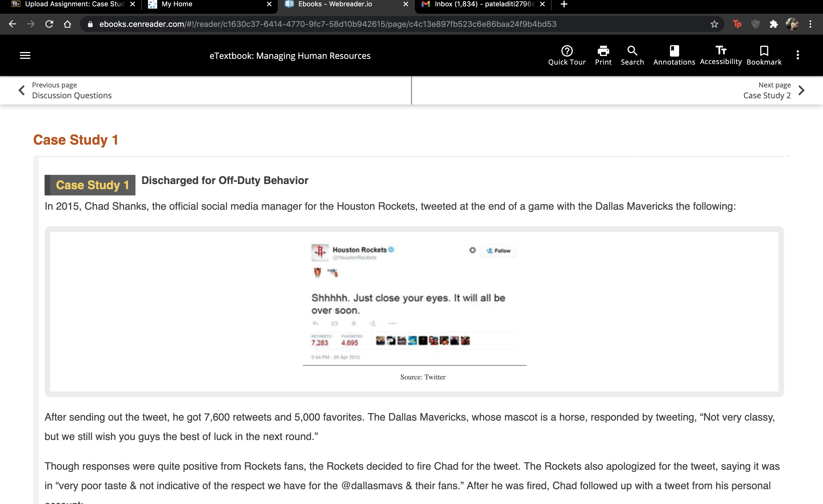
Task: Open the Extensions puzzle menu
Action: (x=774, y=24)
